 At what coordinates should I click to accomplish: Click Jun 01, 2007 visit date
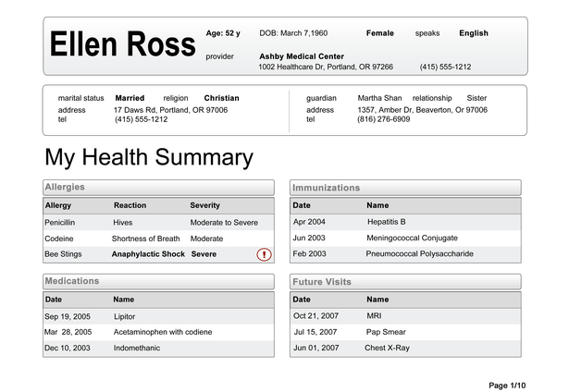point(316,349)
